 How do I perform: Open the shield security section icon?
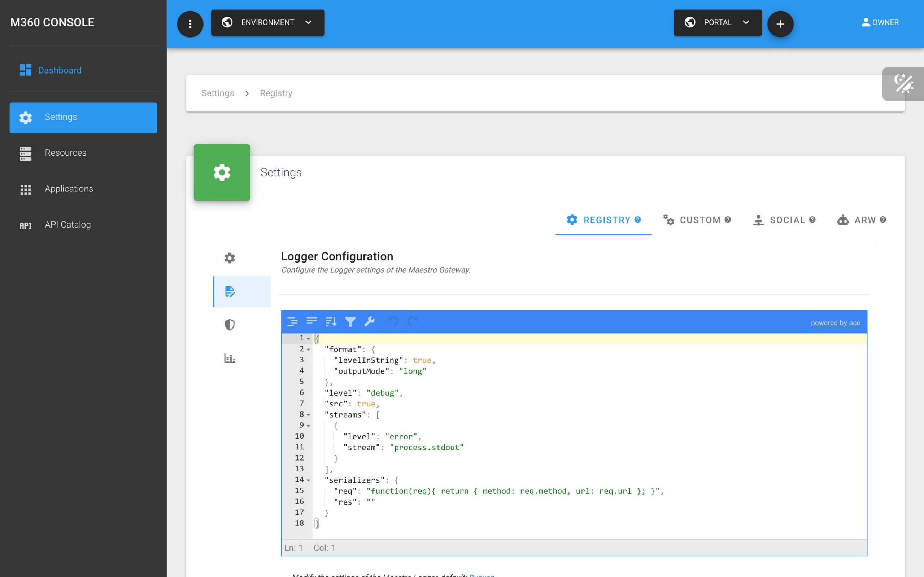coord(230,325)
